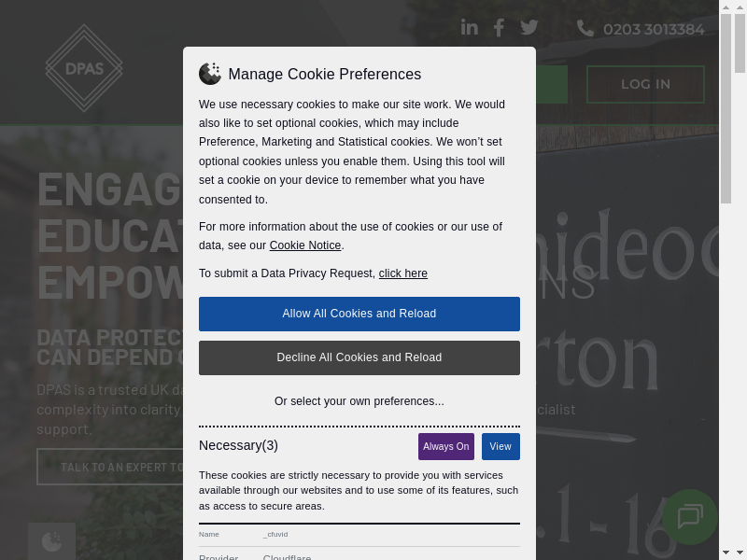Click the Talk to an Expert button

(112, 467)
